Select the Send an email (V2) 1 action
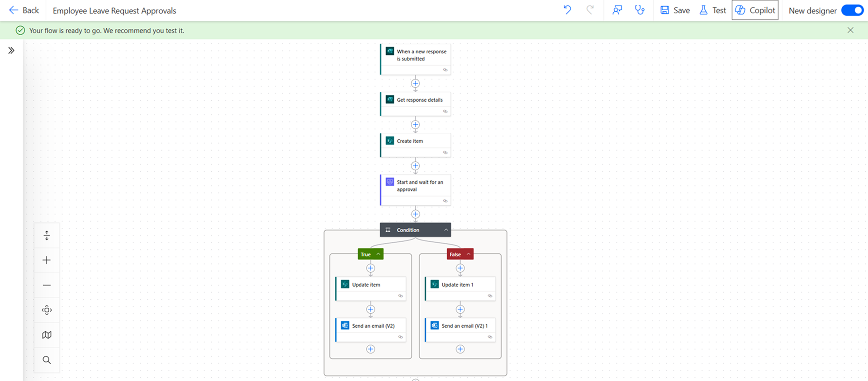 click(x=460, y=330)
